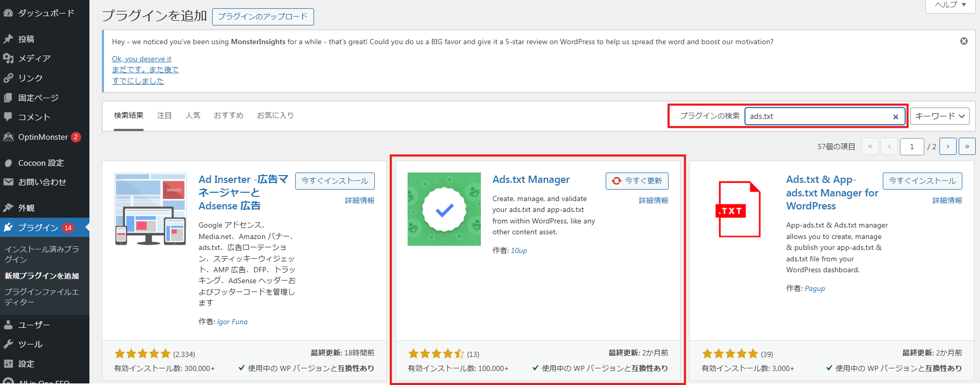This screenshot has height=385, width=980.
Task: Open the キーワード search type dropdown
Action: [940, 116]
